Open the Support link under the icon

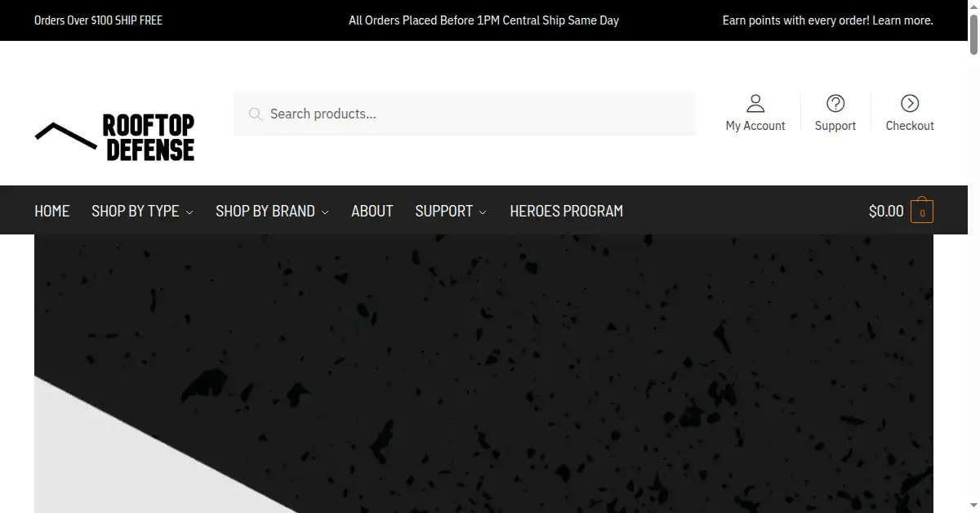[835, 126]
